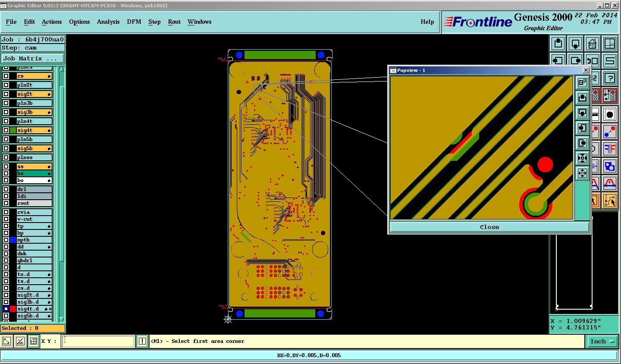This screenshot has width=621, height=364.
Task: Click the pan down icon in main toolbar
Action: pos(575,44)
